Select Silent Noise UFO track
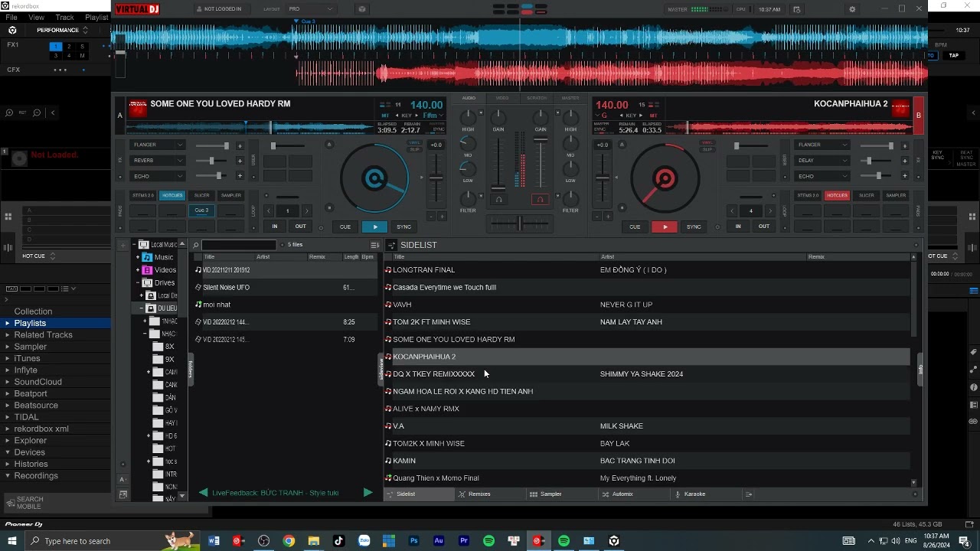980x551 pixels. tap(284, 288)
